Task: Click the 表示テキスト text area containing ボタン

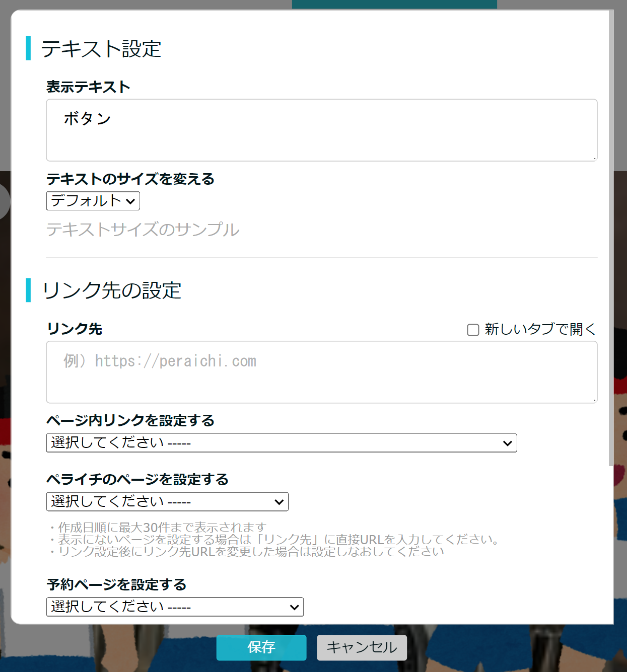Action: coord(321,130)
